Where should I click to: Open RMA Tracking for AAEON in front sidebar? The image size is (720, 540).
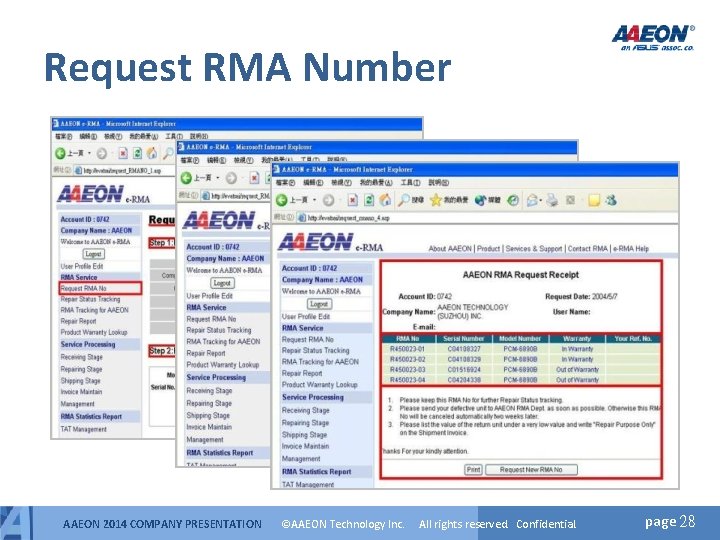point(320,362)
